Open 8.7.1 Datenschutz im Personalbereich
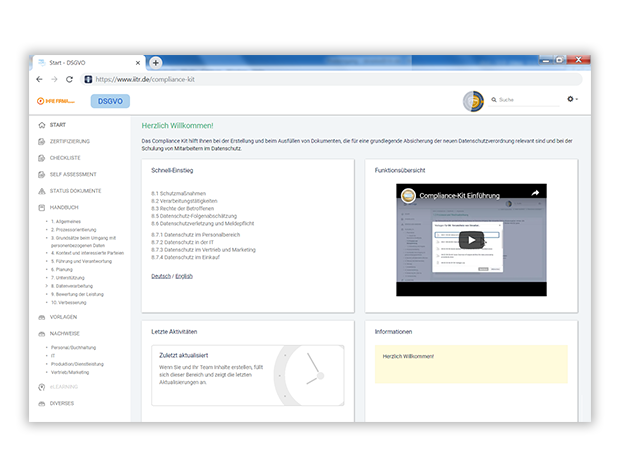Viewport: 620px width, 471px height. tap(196, 235)
